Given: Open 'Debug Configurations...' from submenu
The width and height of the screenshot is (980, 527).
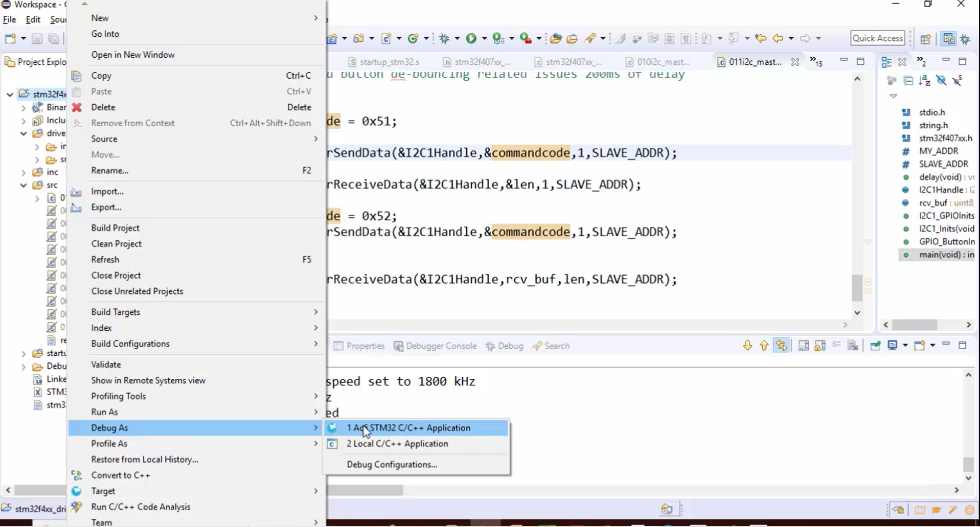Looking at the screenshot, I should pyautogui.click(x=416, y=465).
